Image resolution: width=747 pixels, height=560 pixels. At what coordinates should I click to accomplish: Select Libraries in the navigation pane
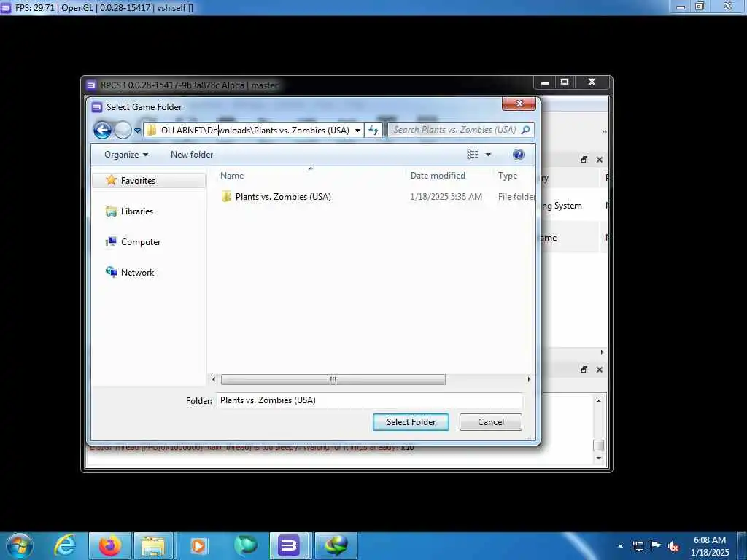coord(137,211)
